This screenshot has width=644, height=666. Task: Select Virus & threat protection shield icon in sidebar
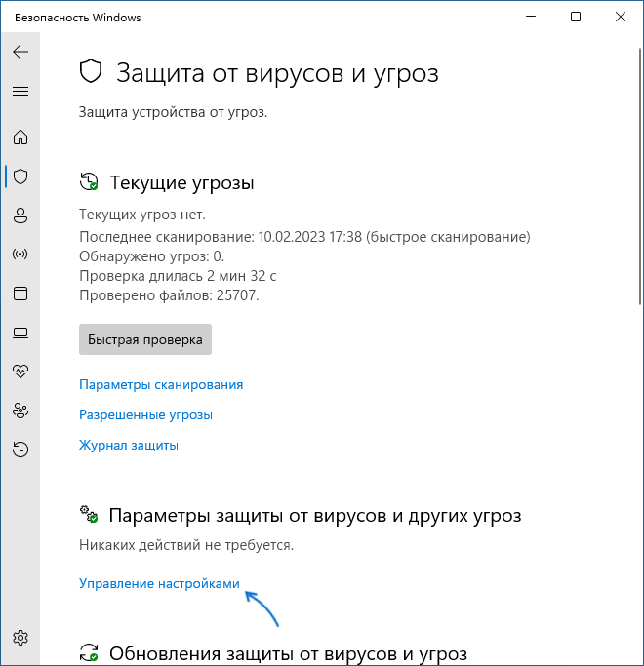click(20, 176)
